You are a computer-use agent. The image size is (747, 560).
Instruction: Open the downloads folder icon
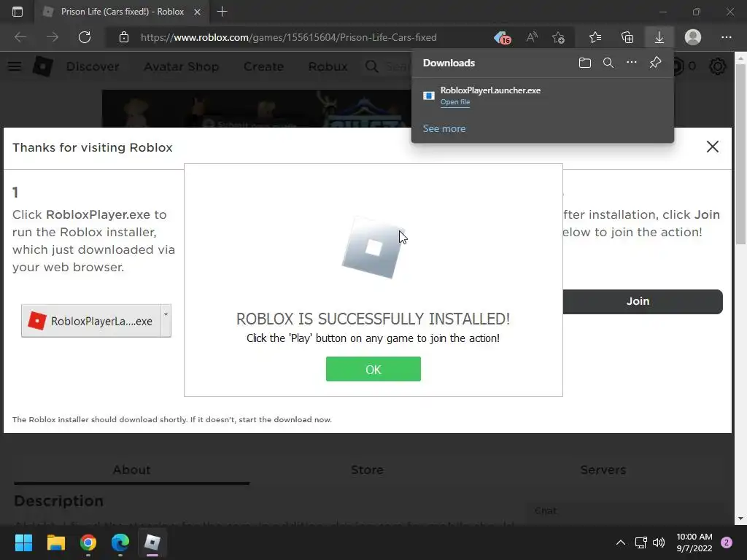pos(585,63)
